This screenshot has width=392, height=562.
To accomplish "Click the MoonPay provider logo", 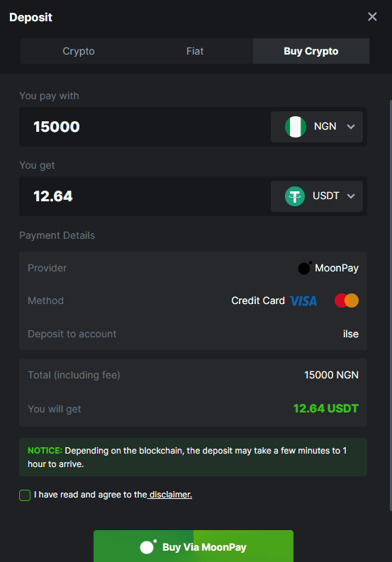I will [x=305, y=268].
